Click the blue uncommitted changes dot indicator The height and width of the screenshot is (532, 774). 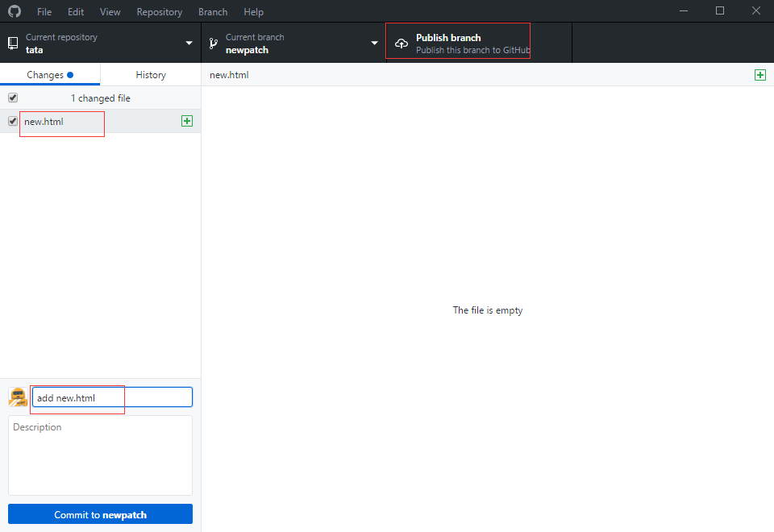[x=70, y=75]
